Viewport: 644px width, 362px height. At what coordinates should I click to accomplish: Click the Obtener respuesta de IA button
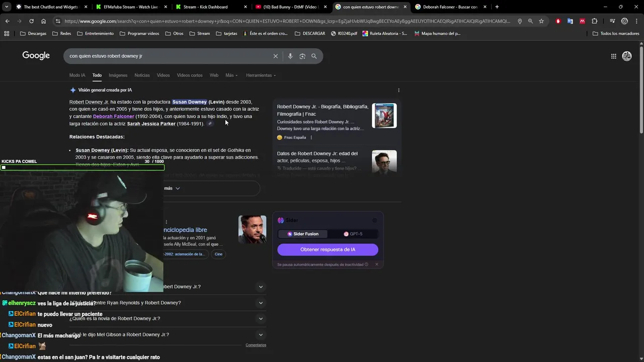328,250
